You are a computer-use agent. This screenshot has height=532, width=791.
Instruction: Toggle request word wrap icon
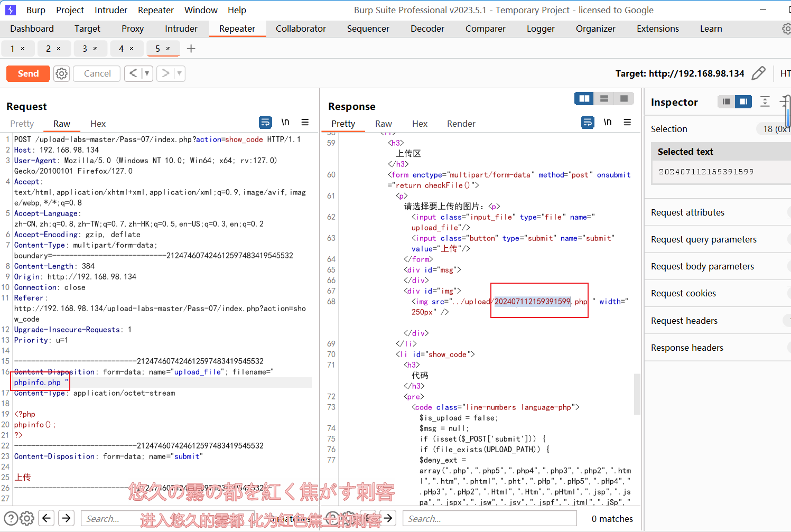point(265,123)
